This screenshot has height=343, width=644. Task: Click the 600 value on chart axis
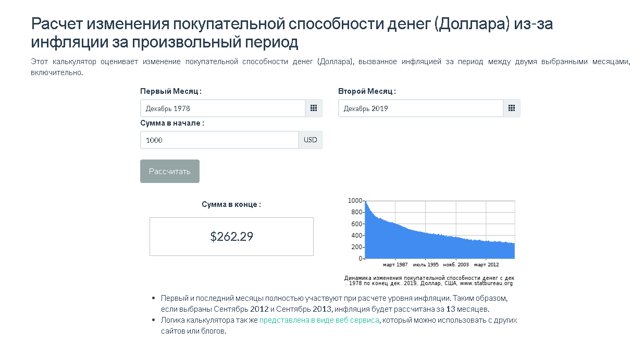click(x=356, y=224)
